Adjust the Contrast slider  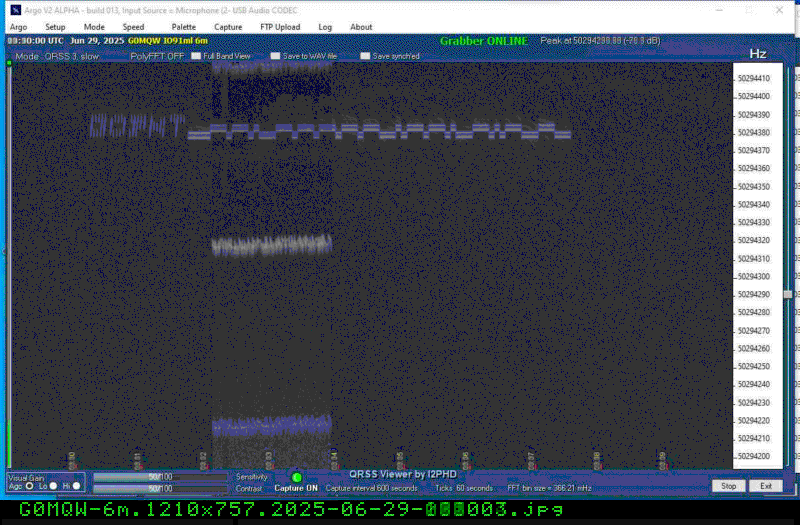click(160, 488)
